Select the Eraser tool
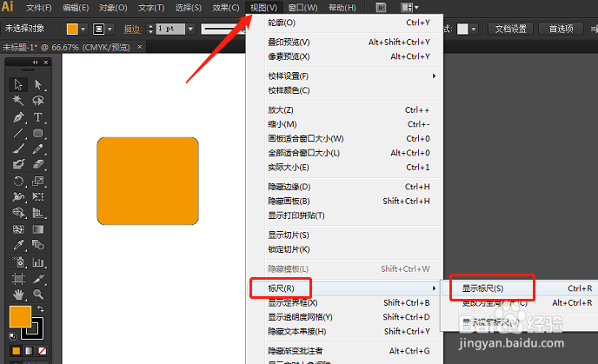 (37, 164)
